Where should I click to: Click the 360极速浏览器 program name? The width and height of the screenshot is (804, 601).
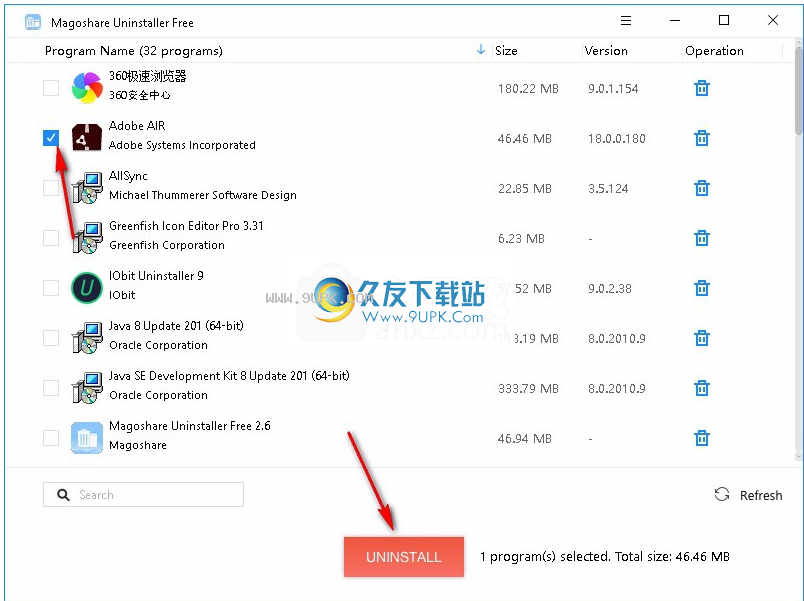click(148, 76)
